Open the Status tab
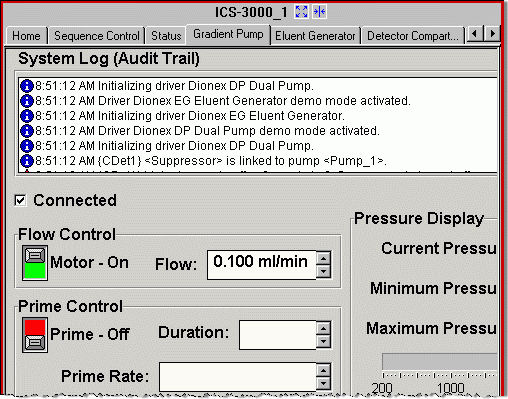This screenshot has width=508, height=399. 166,36
